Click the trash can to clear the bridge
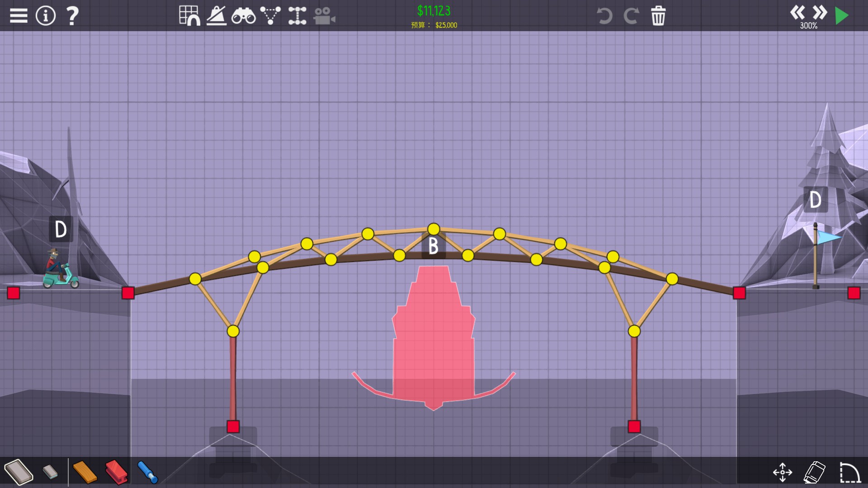This screenshot has width=868, height=488. (x=658, y=16)
